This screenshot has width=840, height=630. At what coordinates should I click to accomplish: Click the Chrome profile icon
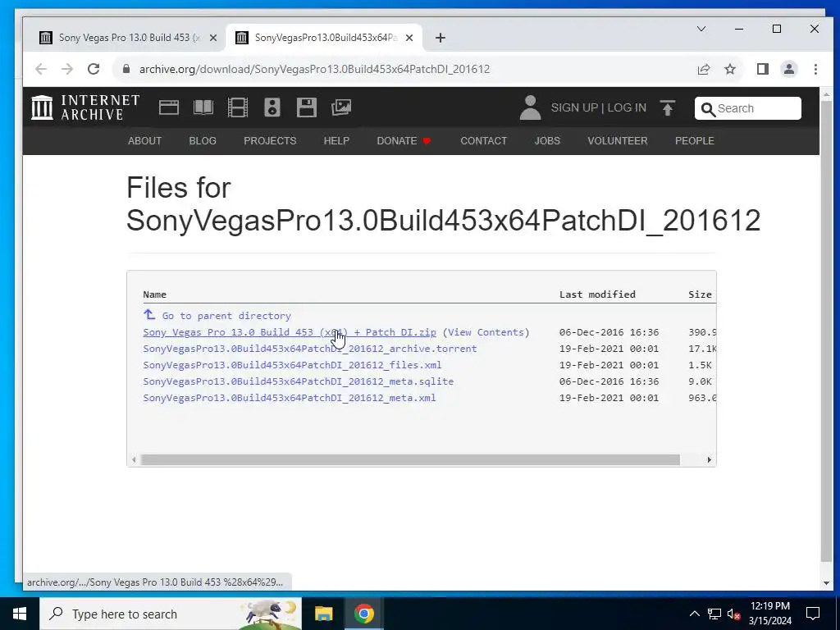[x=788, y=69]
